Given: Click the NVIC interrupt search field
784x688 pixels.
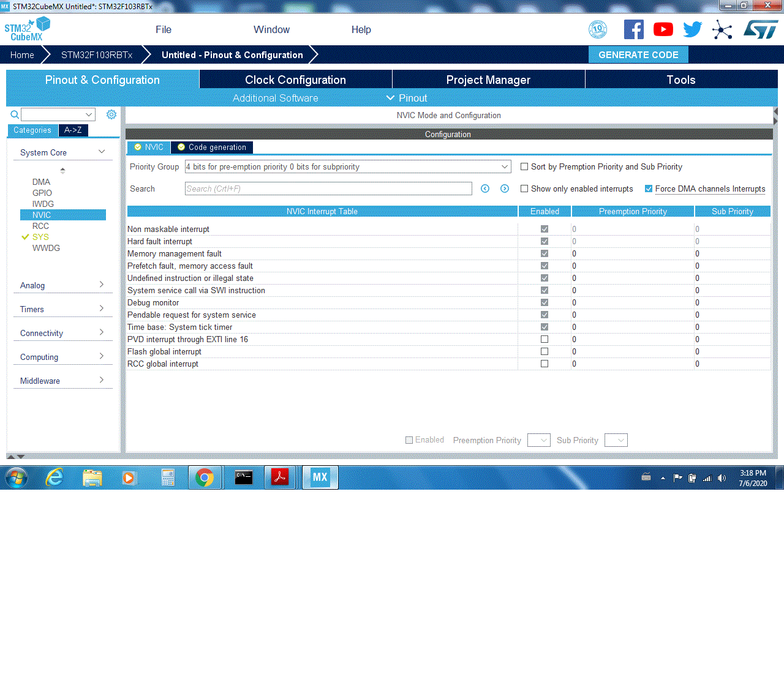Looking at the screenshot, I should click(328, 189).
